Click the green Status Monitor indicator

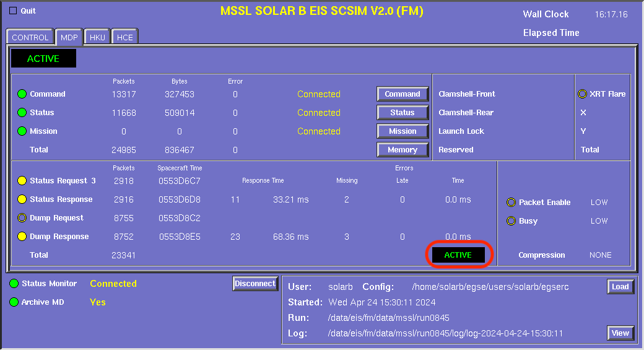click(14, 284)
